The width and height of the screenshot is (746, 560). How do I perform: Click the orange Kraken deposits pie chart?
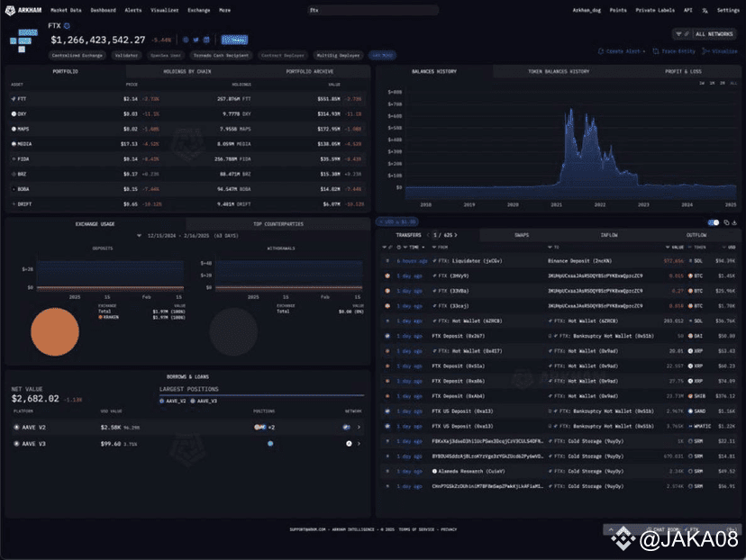pyautogui.click(x=55, y=332)
